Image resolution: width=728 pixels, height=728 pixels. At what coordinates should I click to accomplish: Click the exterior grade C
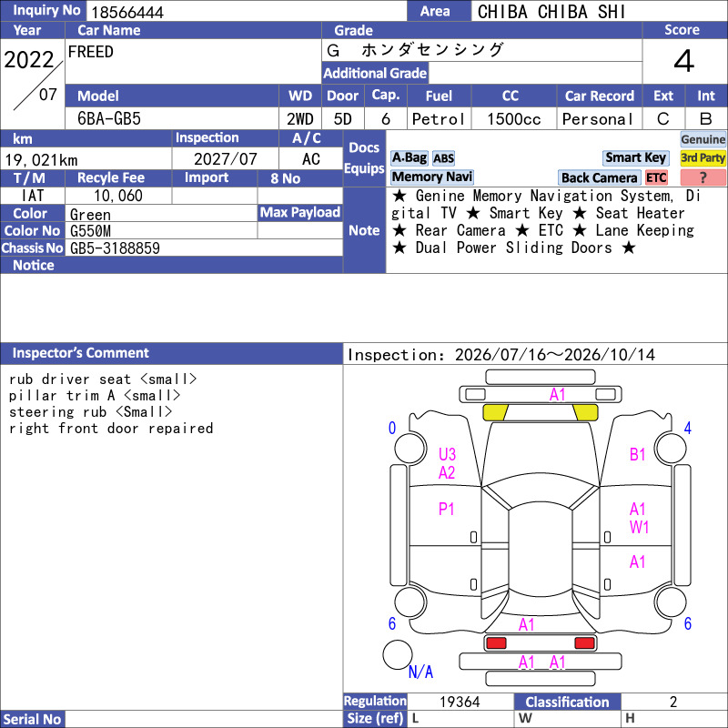pyautogui.click(x=663, y=119)
